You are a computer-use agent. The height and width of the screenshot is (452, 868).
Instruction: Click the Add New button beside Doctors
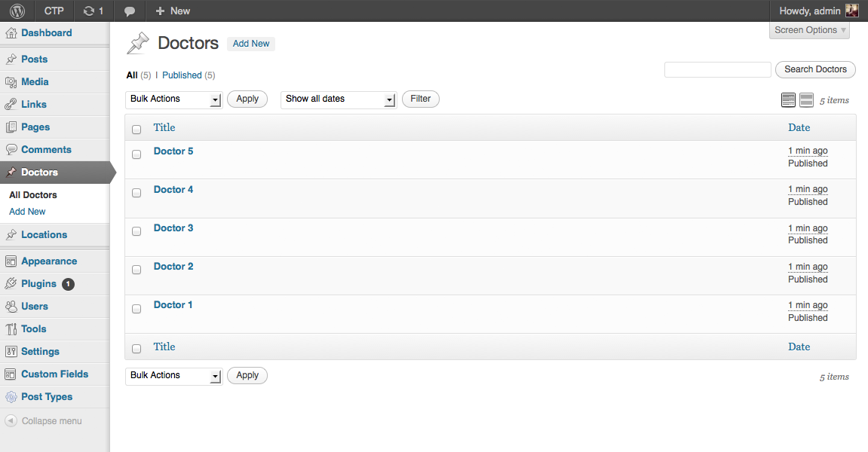click(x=251, y=44)
